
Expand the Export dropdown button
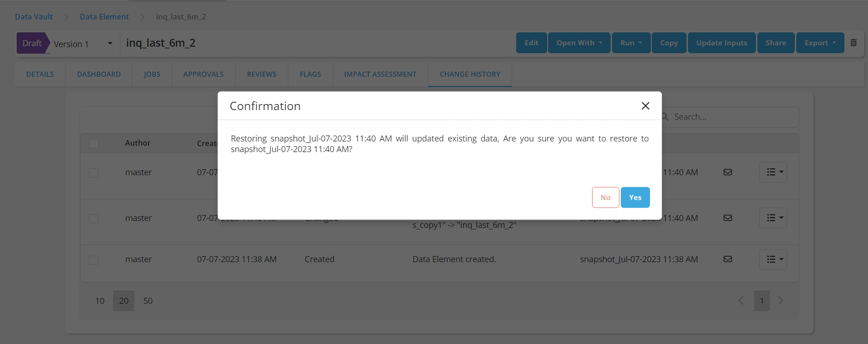pos(820,43)
